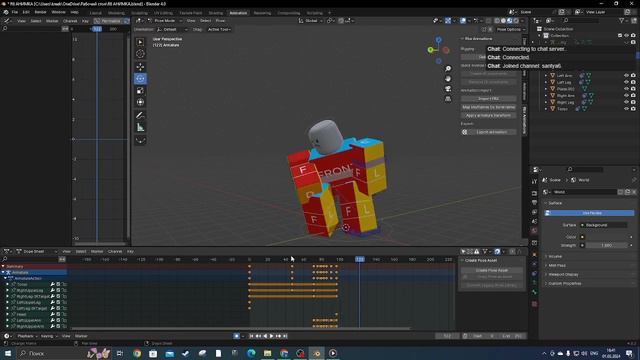
Task: Toggle auto-keying record button in timeline
Action: tap(236, 336)
